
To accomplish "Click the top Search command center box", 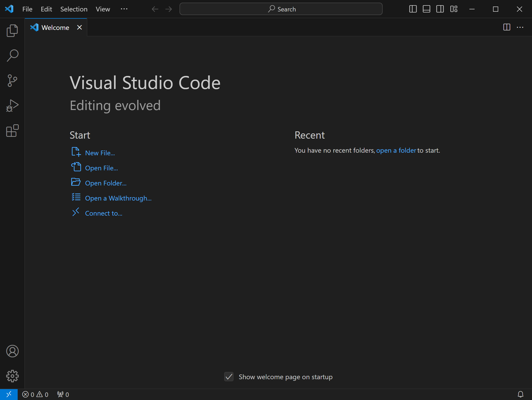I will (281, 9).
